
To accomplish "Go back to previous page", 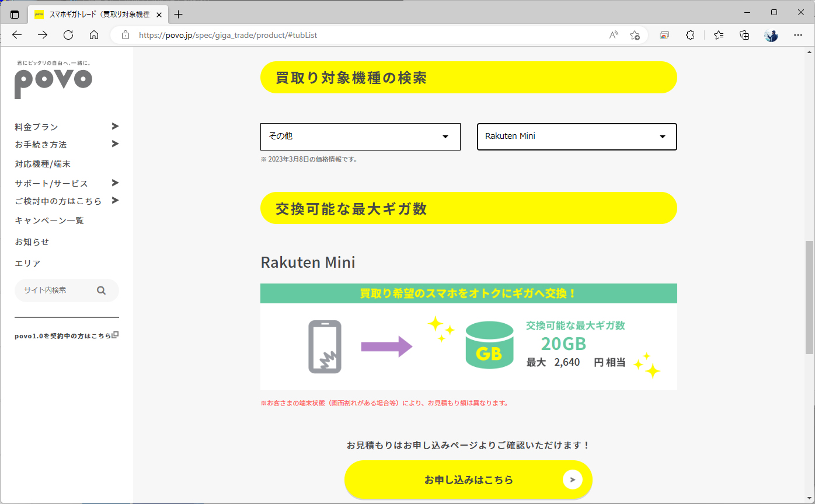I will [17, 35].
